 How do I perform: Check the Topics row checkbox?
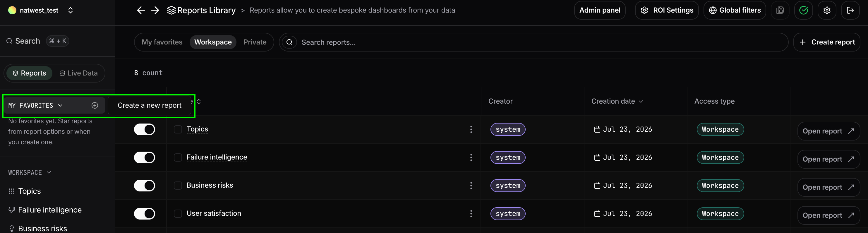178,129
